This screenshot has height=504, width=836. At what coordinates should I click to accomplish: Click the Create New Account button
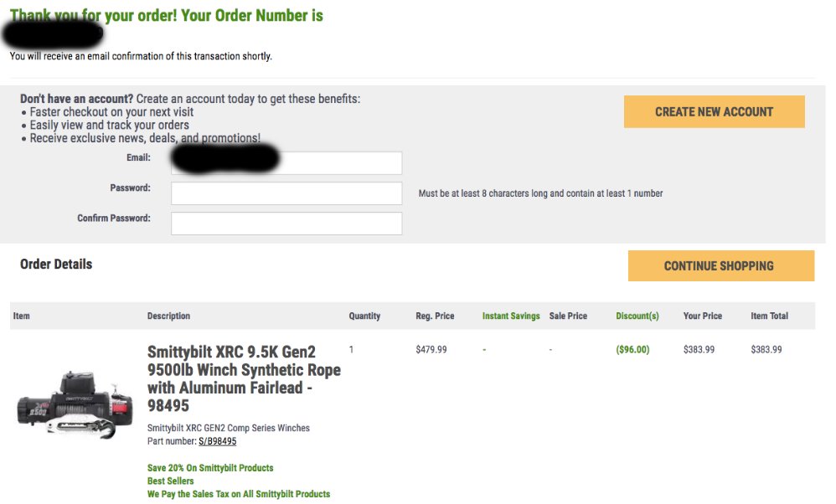(x=714, y=112)
